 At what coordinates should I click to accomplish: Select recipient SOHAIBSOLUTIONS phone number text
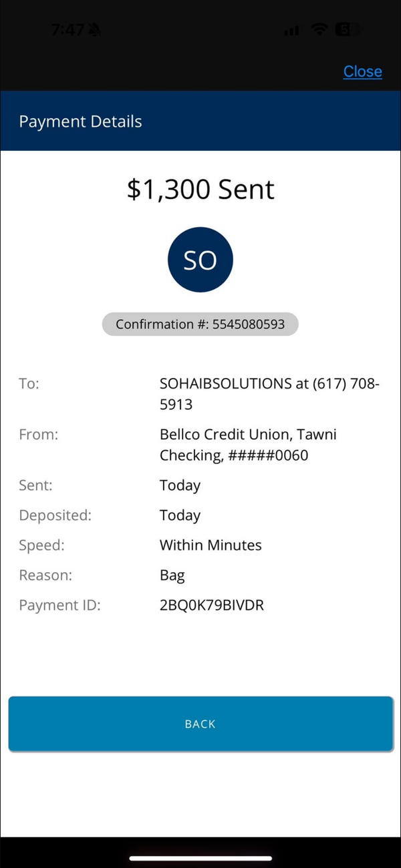pyautogui.click(x=269, y=394)
